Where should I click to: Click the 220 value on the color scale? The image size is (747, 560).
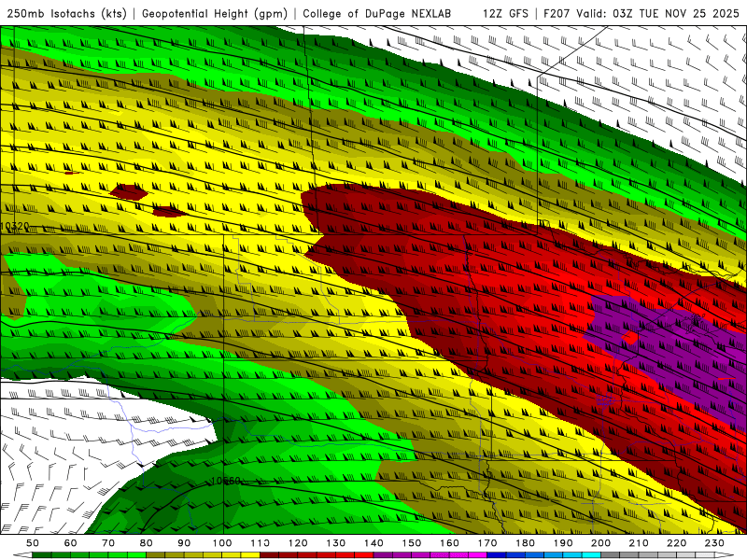[676, 543]
